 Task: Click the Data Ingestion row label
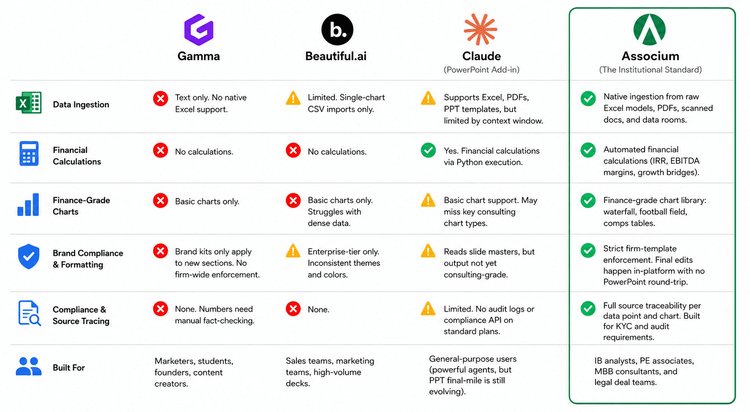pos(81,104)
